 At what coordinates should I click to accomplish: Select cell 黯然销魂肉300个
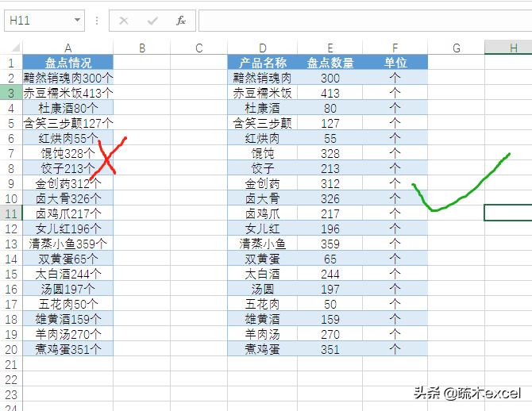[x=67, y=78]
